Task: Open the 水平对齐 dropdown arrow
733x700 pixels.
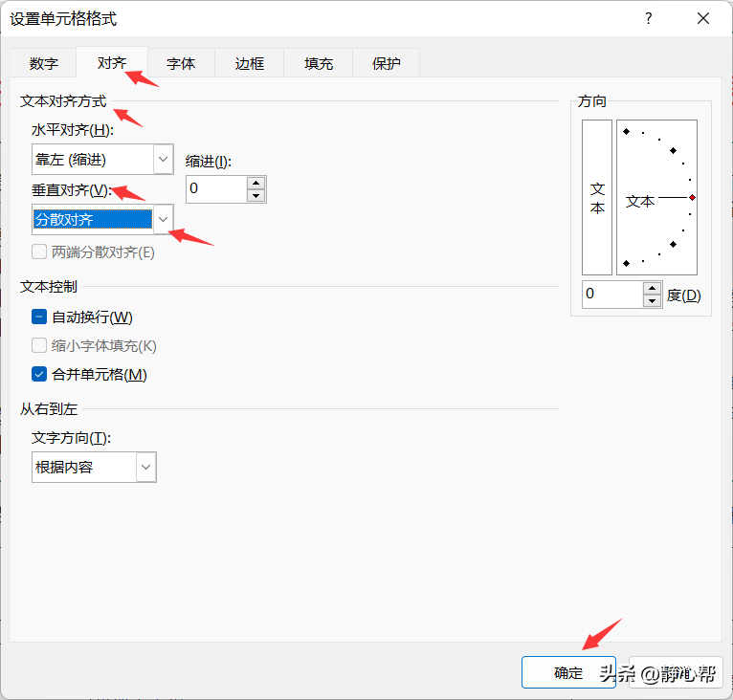Action: [163, 160]
